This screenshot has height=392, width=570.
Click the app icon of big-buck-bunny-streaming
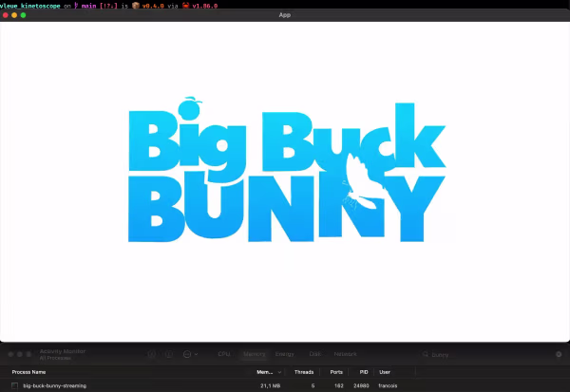pyautogui.click(x=14, y=385)
